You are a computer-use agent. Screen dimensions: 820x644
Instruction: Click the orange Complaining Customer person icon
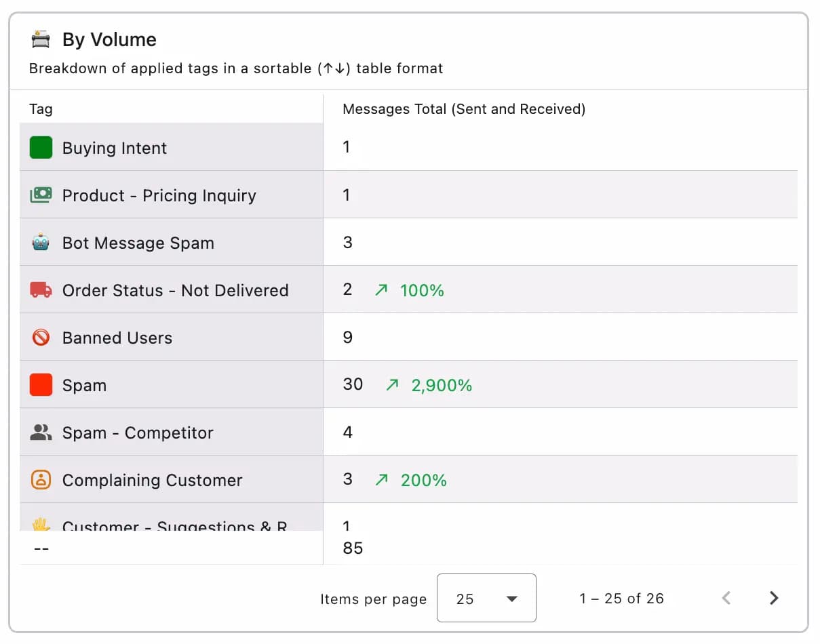tap(41, 480)
